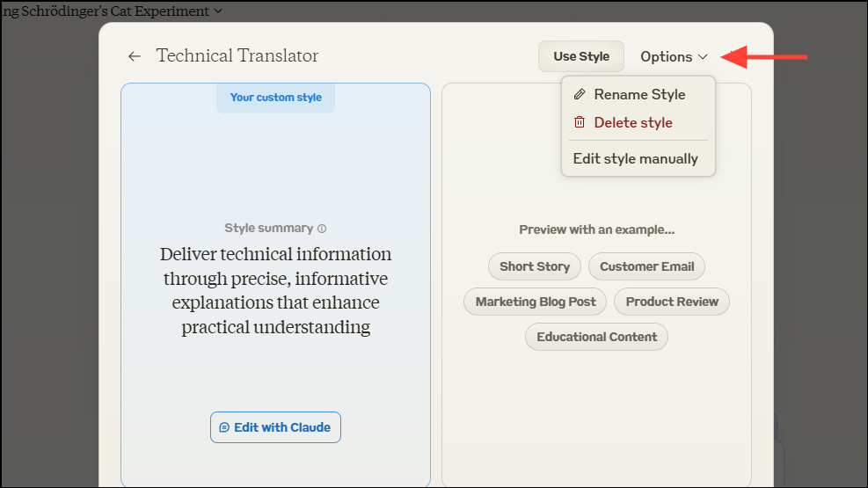Choose the Product Review preview option

point(672,302)
